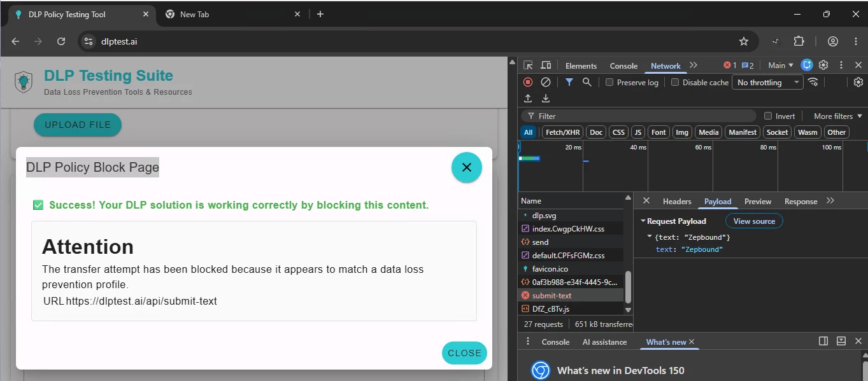Select the All request type filter

[528, 132]
